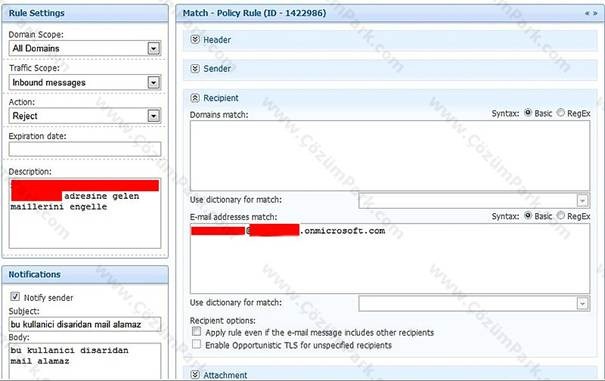Image resolution: width=605 pixels, height=381 pixels.
Task: Click the Notify sender label
Action: coord(48,298)
